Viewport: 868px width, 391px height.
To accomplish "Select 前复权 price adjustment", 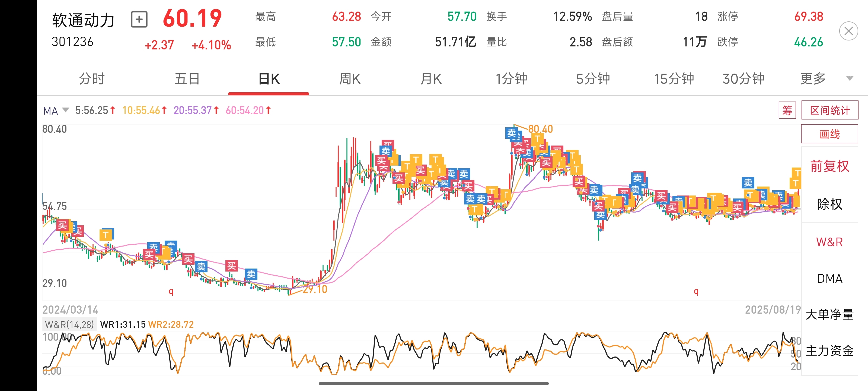I will point(829,166).
